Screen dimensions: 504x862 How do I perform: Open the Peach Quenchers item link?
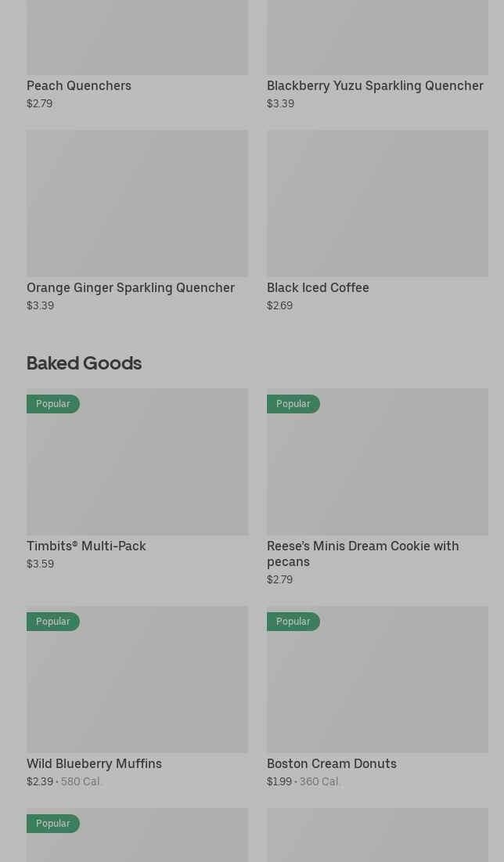(79, 85)
